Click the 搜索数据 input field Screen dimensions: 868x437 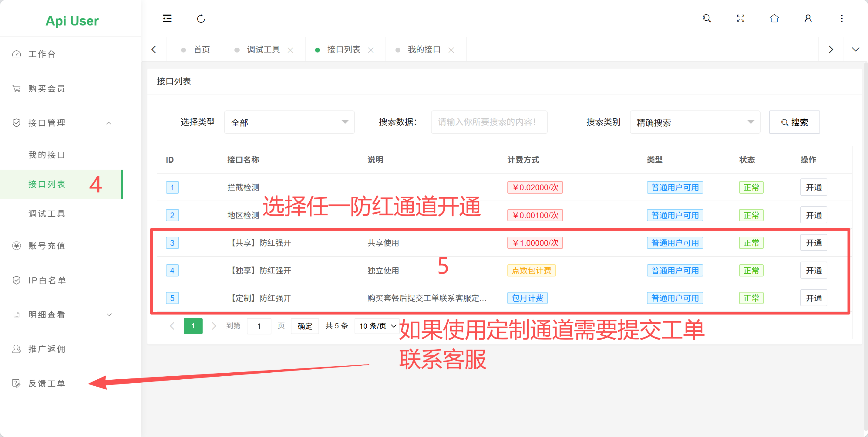coord(489,122)
